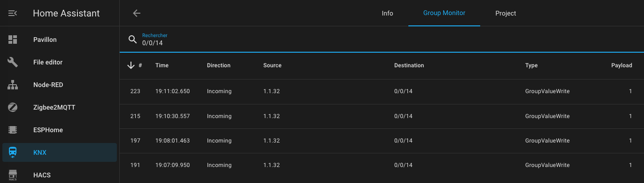Go back using the arrow icon

point(137,13)
